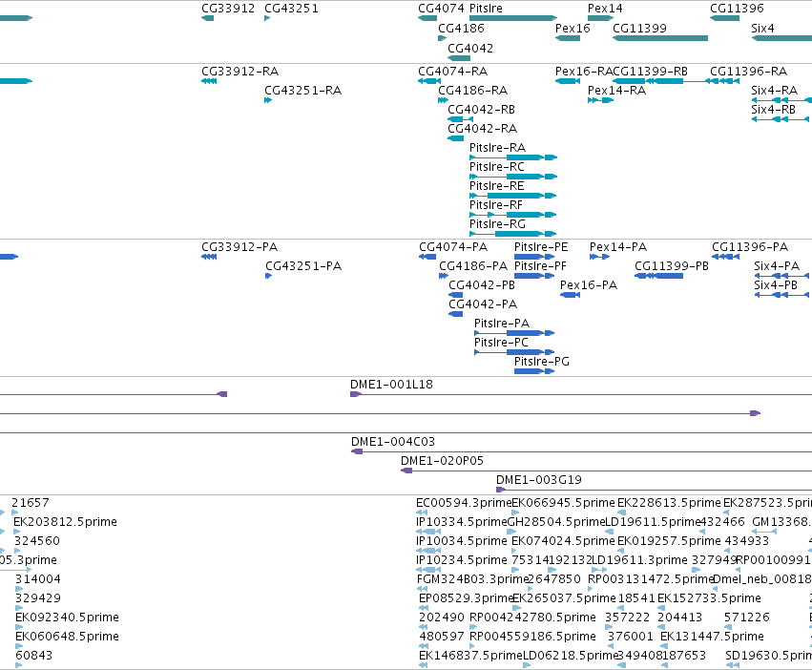Select the Pitslre-RG transcript
The image size is (812, 670).
point(512,234)
